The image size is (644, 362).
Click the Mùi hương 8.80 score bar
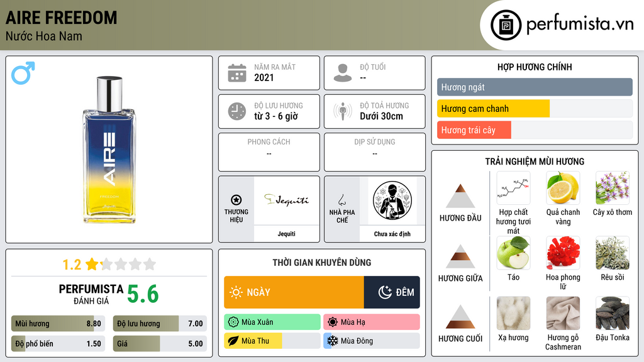[x=58, y=324]
